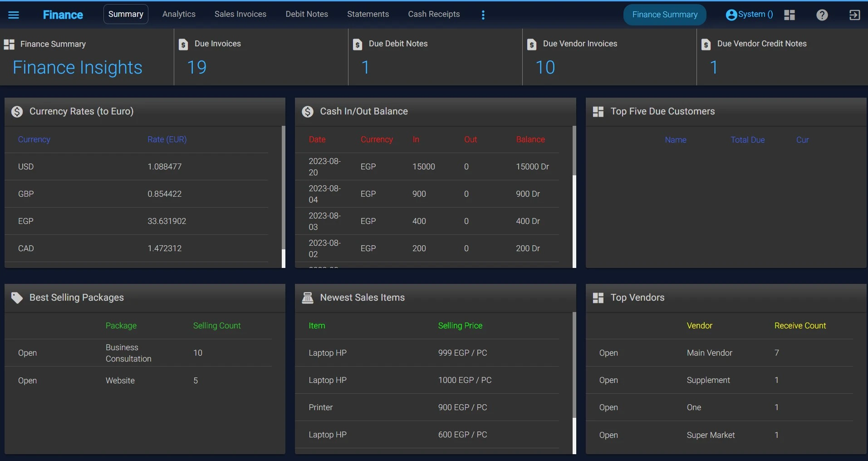Click Open for Main Vendor
Viewport: 868px width, 461px height.
pyautogui.click(x=608, y=353)
